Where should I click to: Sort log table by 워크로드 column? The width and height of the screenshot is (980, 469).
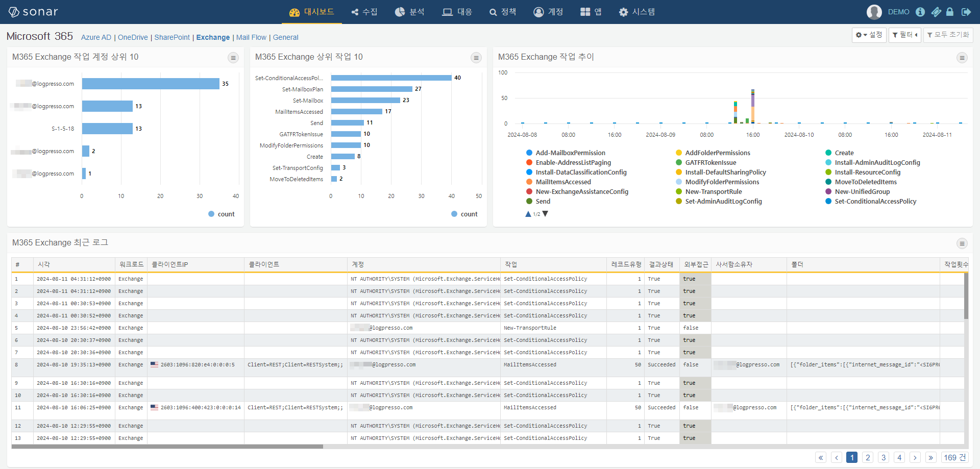click(131, 264)
